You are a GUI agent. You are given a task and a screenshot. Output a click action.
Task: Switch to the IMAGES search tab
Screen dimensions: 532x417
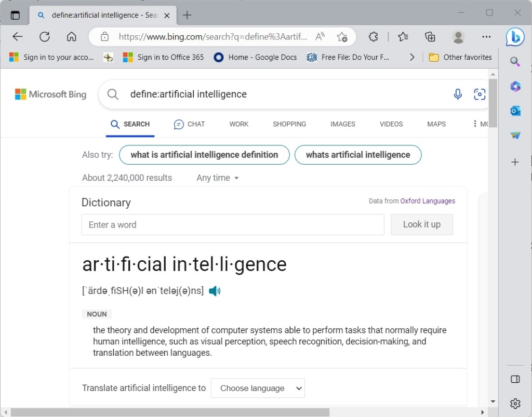point(342,124)
